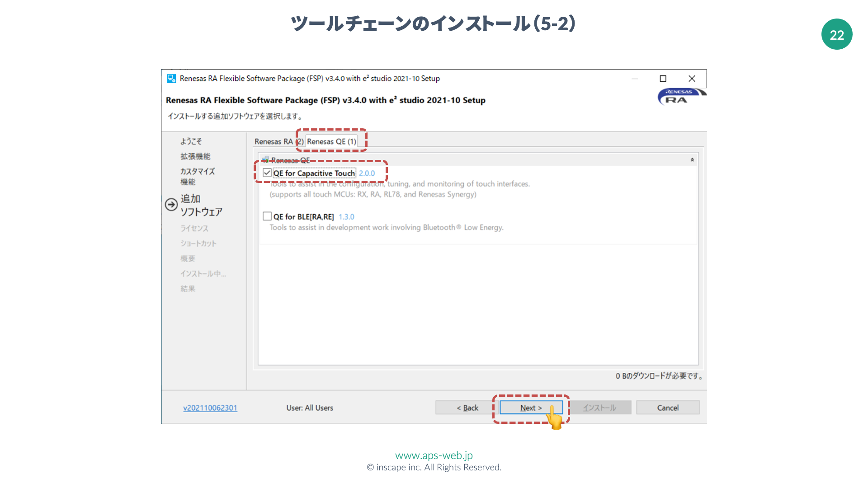Select ライセンス step in sidebar
The image size is (868, 488).
(x=194, y=228)
